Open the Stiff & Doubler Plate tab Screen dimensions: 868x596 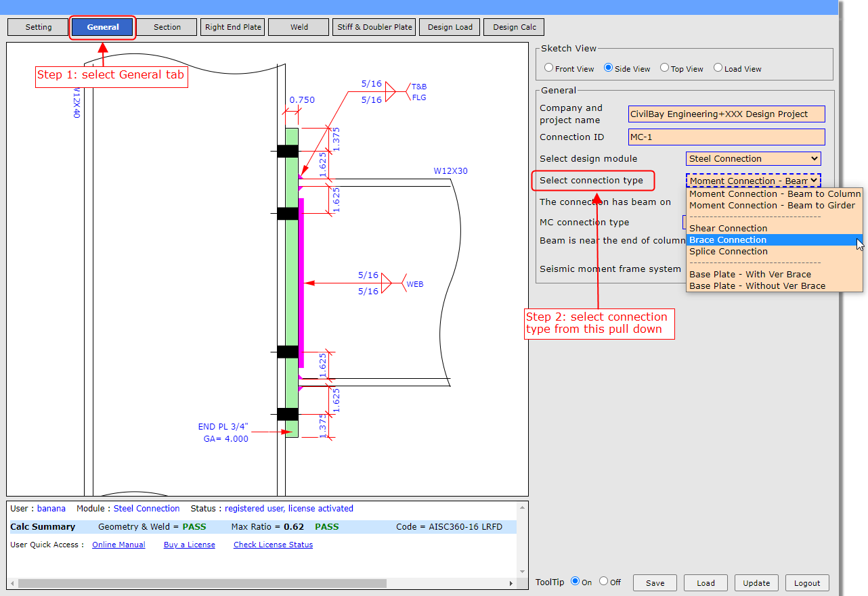coord(374,27)
